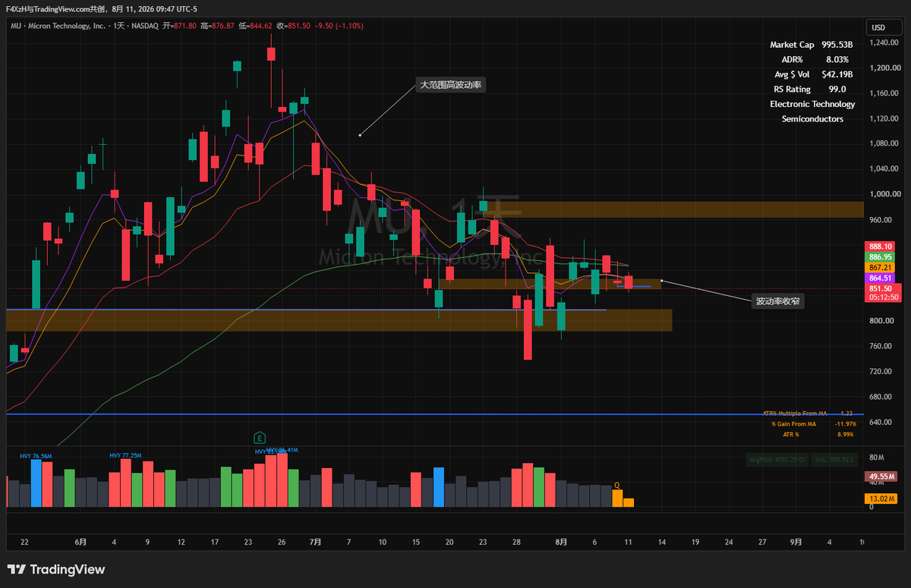Click the 1,240.00 price axis label
The height and width of the screenshot is (588, 911).
(884, 42)
